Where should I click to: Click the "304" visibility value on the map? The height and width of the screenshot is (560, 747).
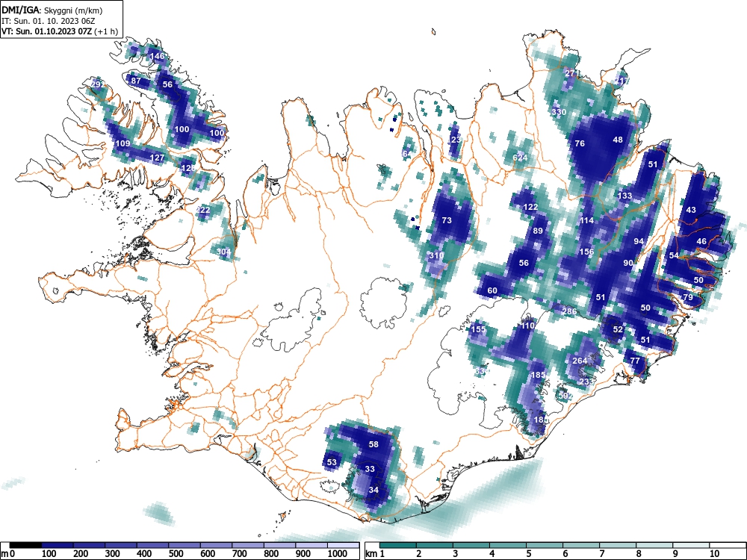click(223, 252)
